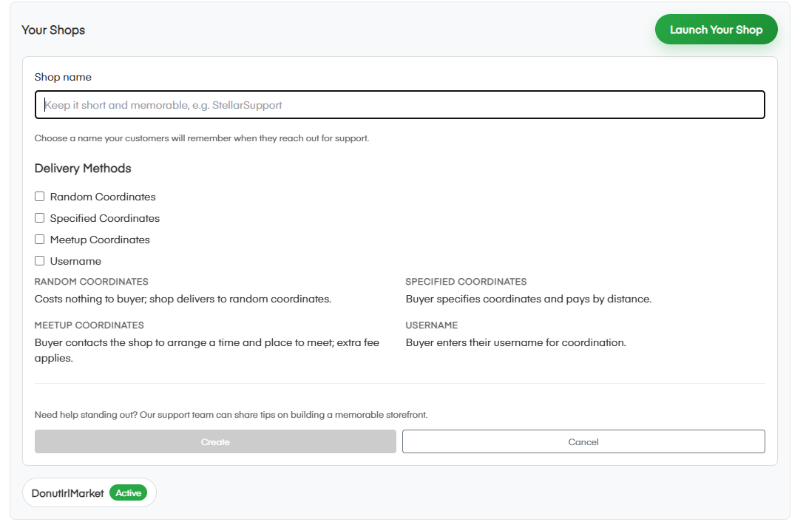The height and width of the screenshot is (525, 802).
Task: Select the Your Shops heading
Action: click(x=53, y=30)
